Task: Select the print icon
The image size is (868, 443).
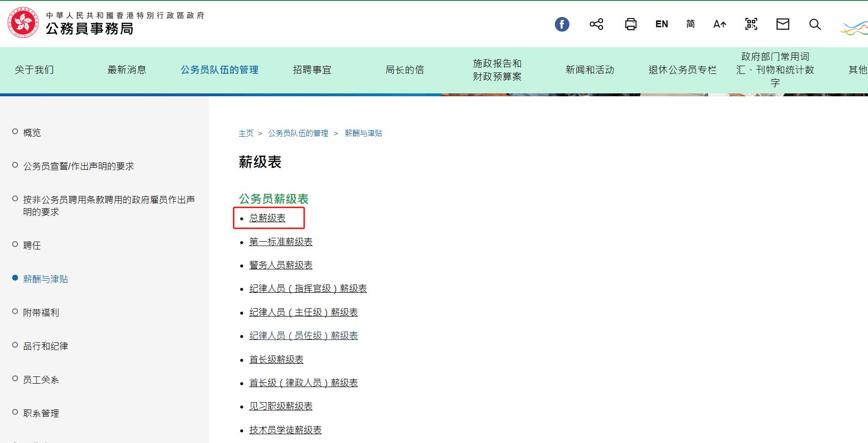Action: point(631,24)
